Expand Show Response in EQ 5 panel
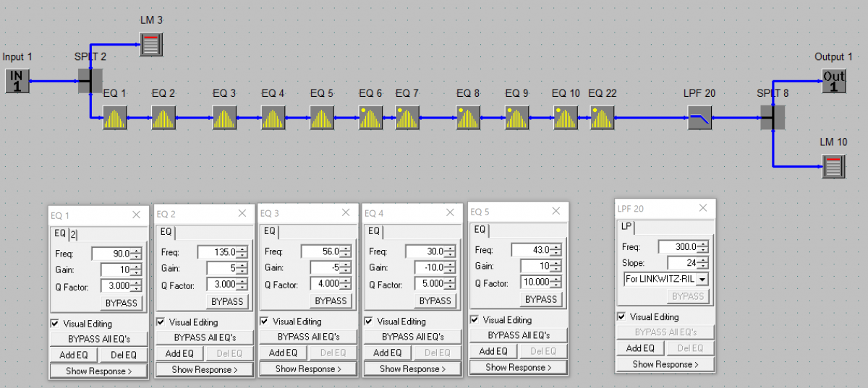Screen dimensions: 868x388 (519, 367)
